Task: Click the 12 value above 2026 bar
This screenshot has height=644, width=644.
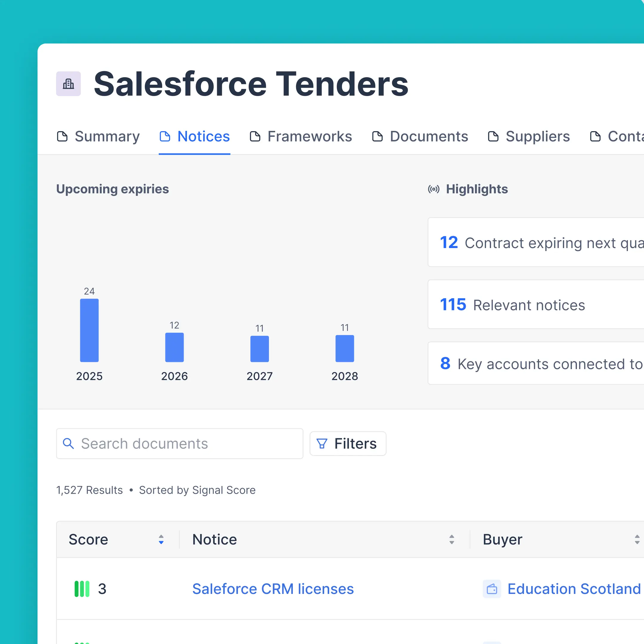Action: (x=174, y=325)
